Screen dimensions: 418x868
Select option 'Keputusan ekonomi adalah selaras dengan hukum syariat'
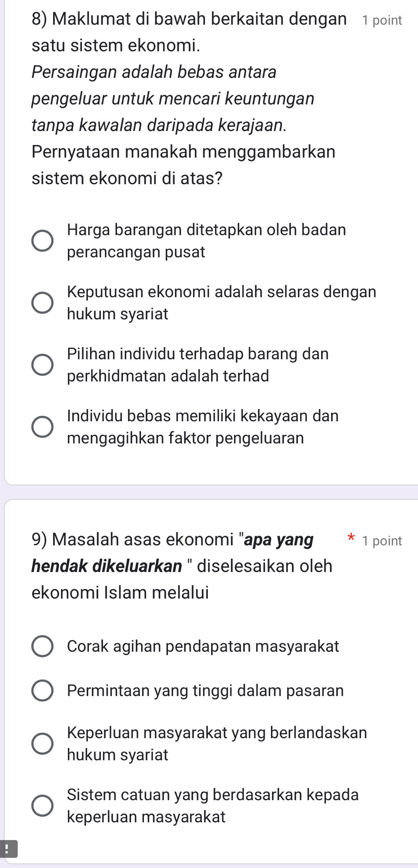click(x=42, y=302)
